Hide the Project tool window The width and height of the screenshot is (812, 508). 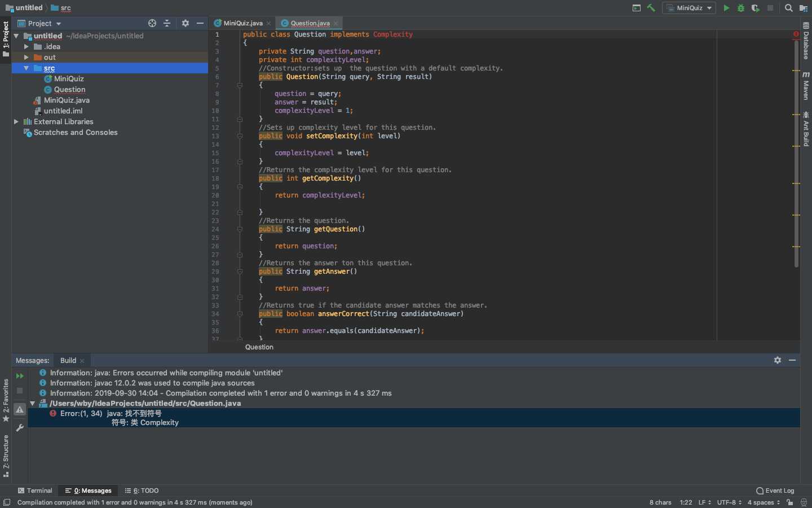coord(200,23)
